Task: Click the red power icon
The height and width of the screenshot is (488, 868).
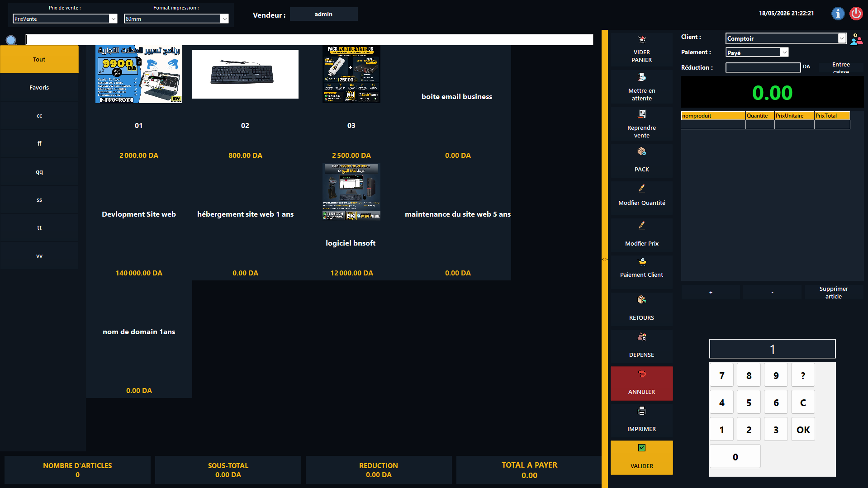Action: pyautogui.click(x=856, y=14)
